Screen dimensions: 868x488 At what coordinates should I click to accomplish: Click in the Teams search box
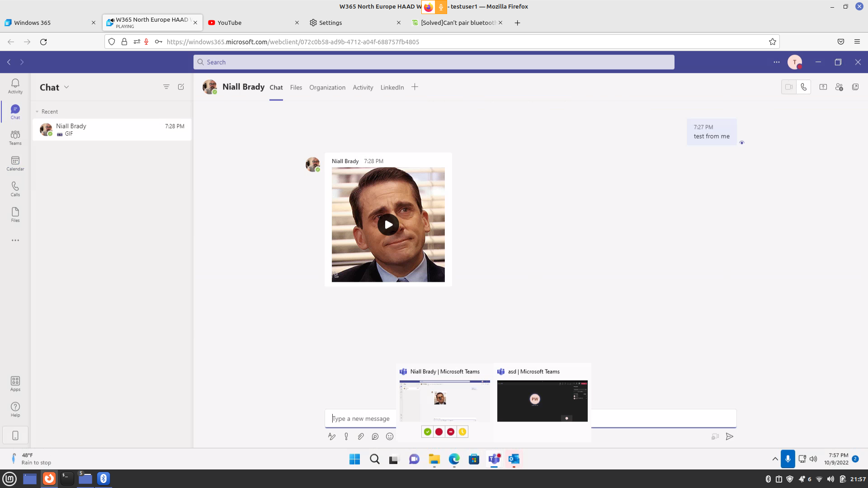434,62
